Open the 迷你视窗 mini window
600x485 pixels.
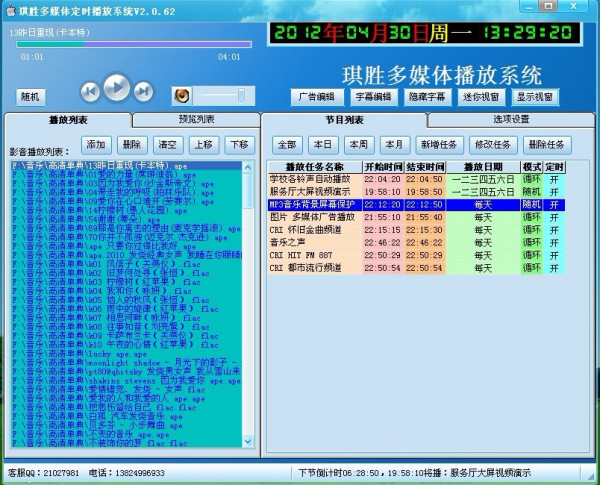pyautogui.click(x=481, y=97)
